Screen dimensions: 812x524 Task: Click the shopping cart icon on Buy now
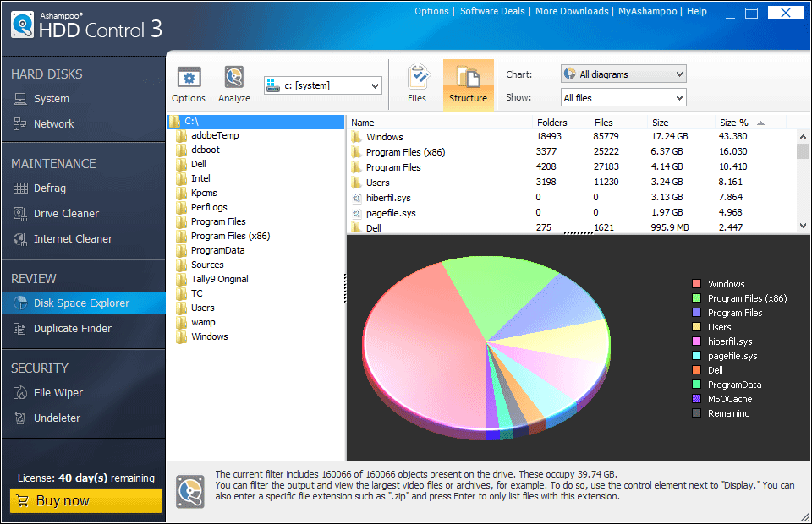click(x=22, y=500)
